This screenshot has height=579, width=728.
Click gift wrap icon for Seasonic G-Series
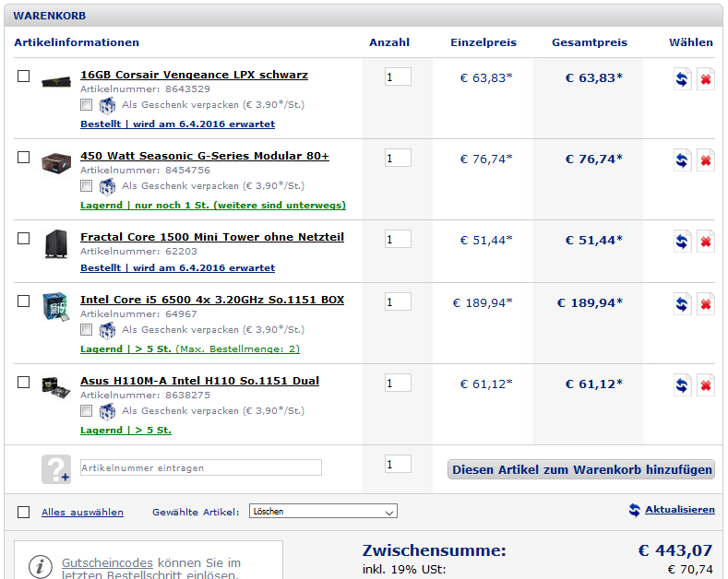click(107, 186)
